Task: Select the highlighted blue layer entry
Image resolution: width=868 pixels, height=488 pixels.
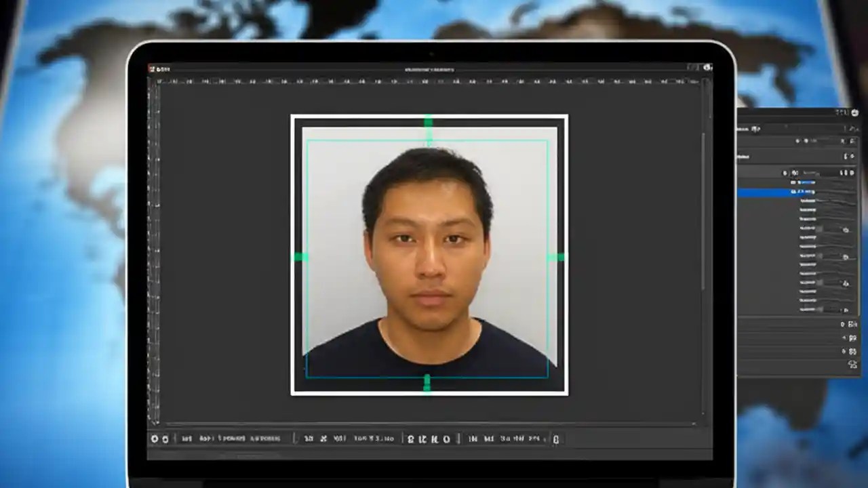Action: coord(807,192)
